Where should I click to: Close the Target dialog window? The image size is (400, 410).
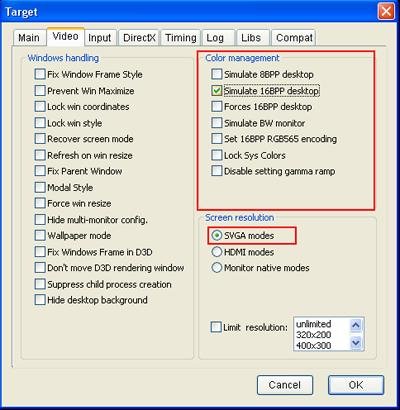[x=386, y=12]
